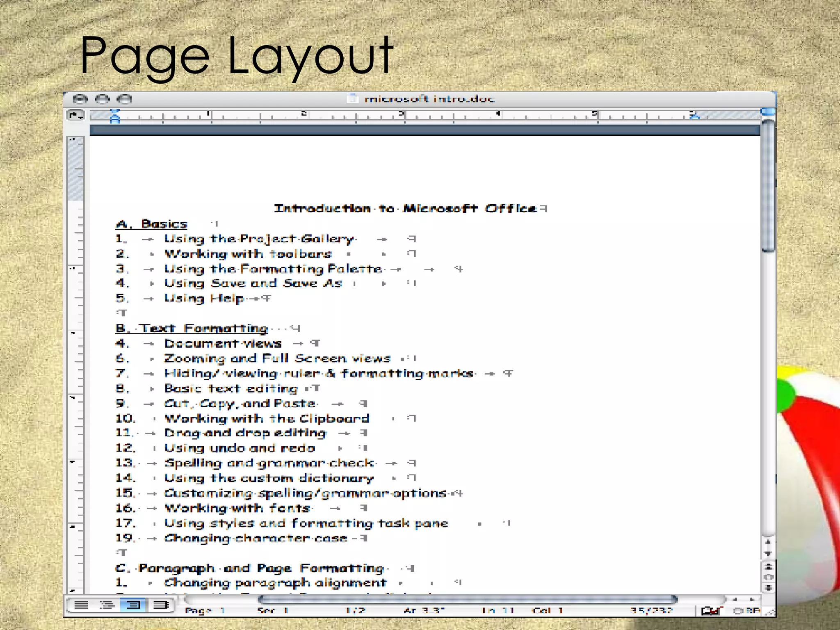
Task: Click the '1/2' page count in status bar
Action: pos(355,611)
